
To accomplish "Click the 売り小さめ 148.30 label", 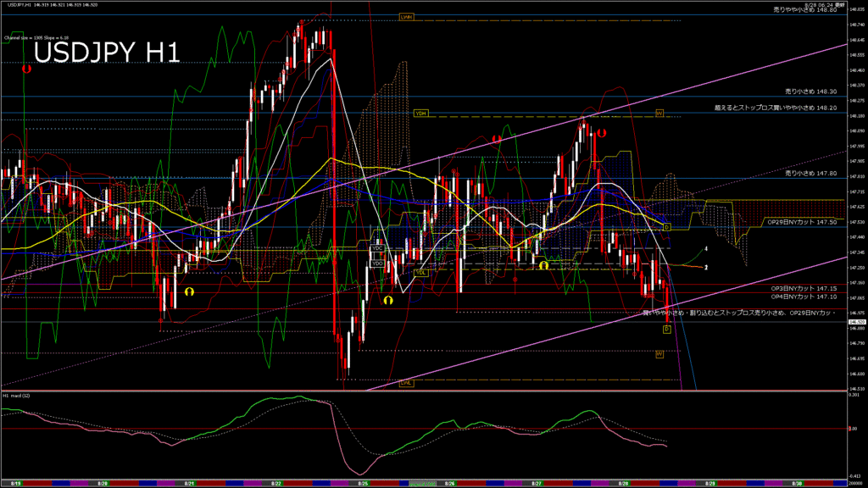I will point(811,91).
